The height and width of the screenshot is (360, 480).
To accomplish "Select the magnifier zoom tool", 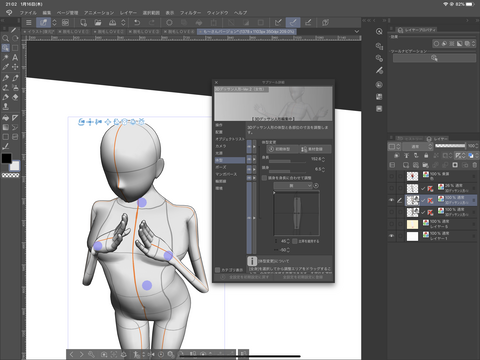I will pyautogui.click(x=5, y=38).
